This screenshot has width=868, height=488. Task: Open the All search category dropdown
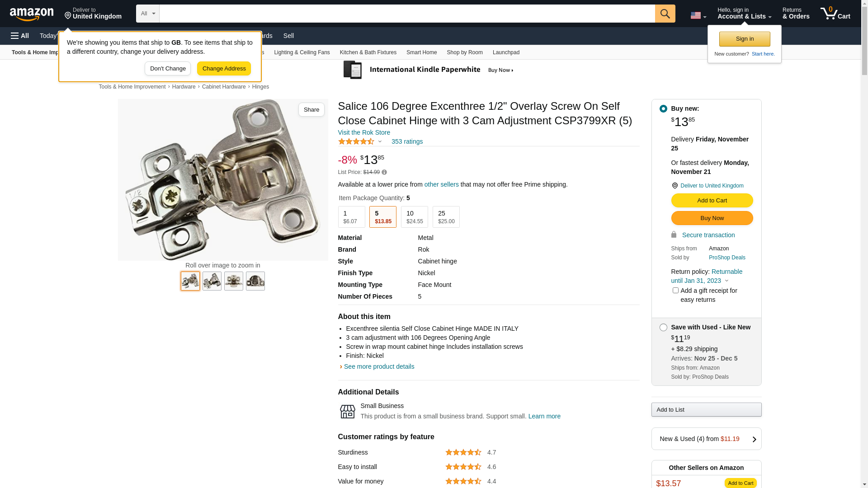point(147,14)
